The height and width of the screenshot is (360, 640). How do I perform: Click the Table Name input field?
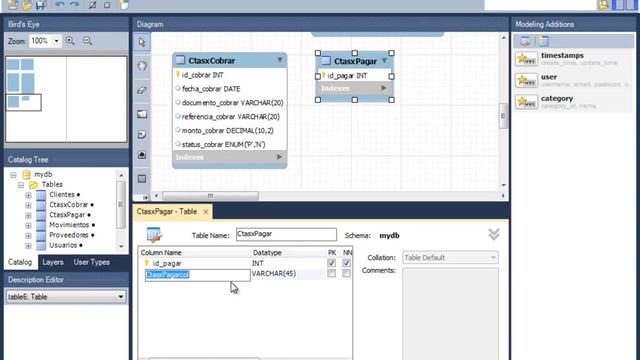(286, 234)
